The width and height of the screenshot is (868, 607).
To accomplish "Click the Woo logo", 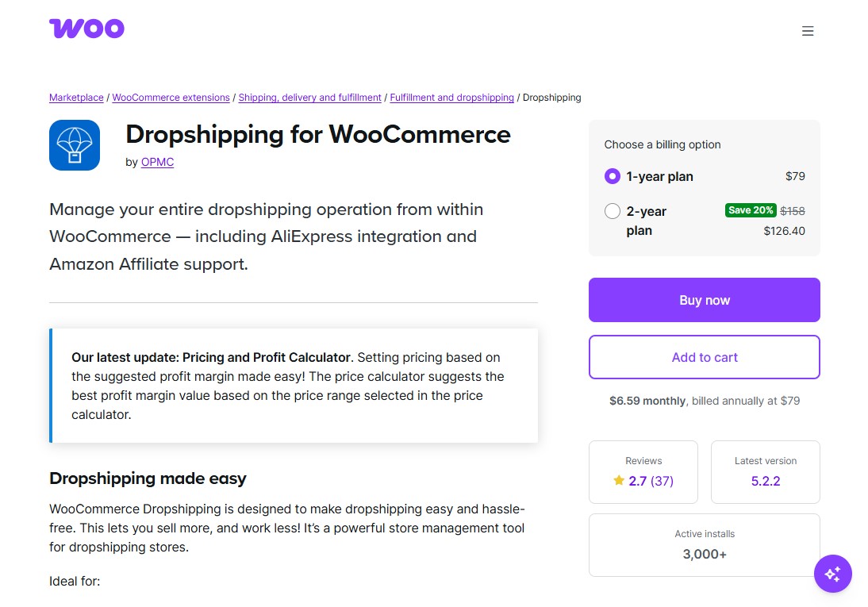I will coord(86,28).
